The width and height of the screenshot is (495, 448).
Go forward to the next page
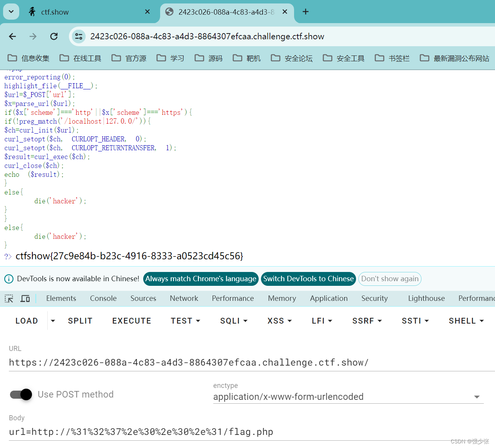(33, 36)
